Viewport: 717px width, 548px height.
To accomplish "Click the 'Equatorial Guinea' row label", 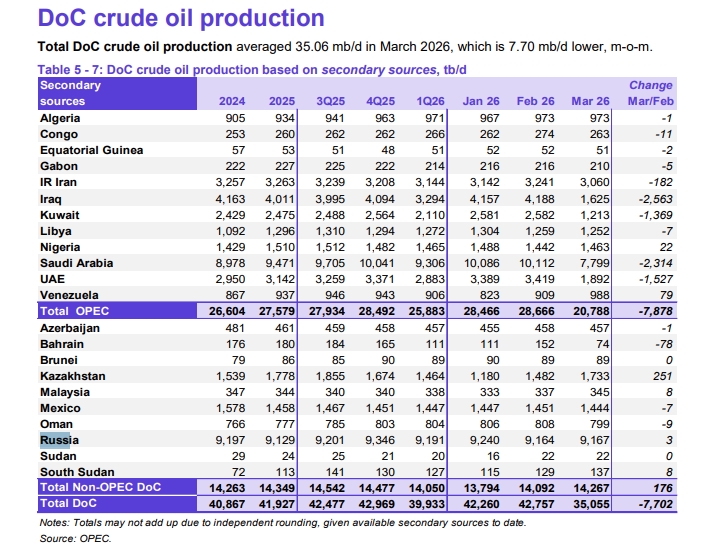I will (91, 150).
